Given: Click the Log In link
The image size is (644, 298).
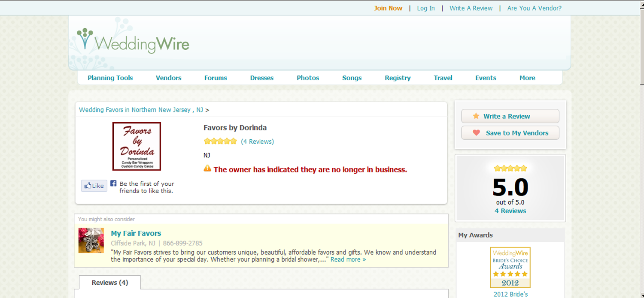Looking at the screenshot, I should (x=426, y=8).
